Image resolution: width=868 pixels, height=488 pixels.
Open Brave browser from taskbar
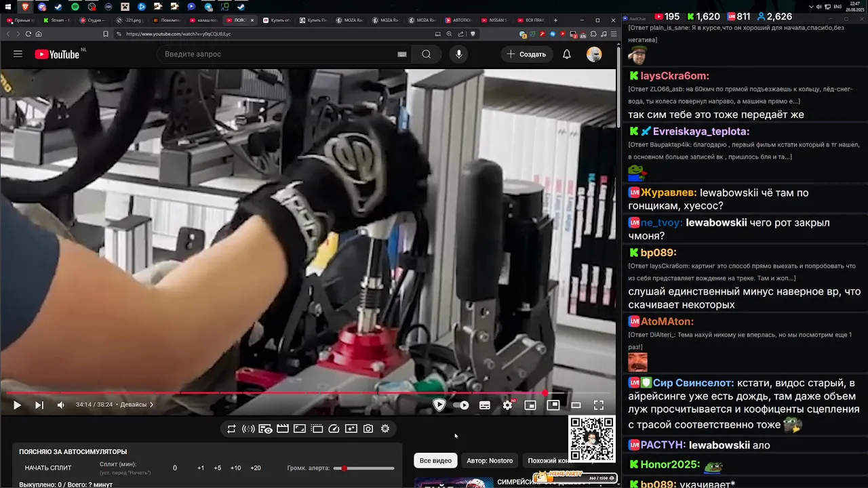tap(25, 7)
